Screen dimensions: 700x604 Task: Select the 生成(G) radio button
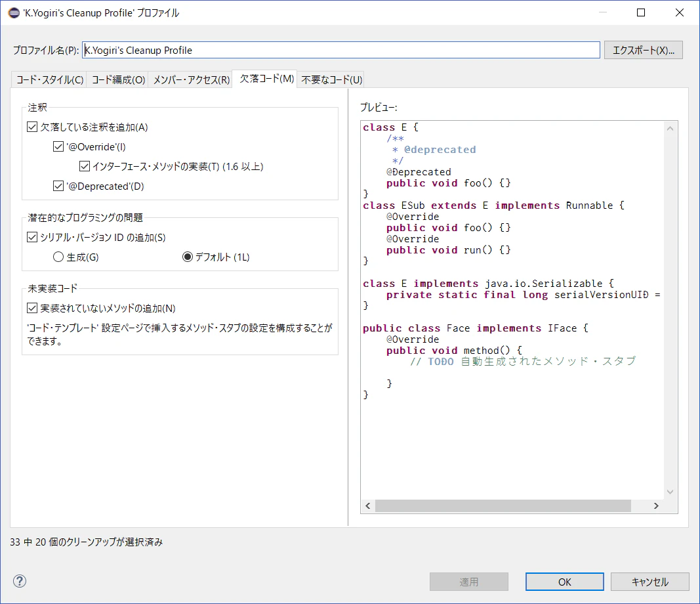[58, 257]
